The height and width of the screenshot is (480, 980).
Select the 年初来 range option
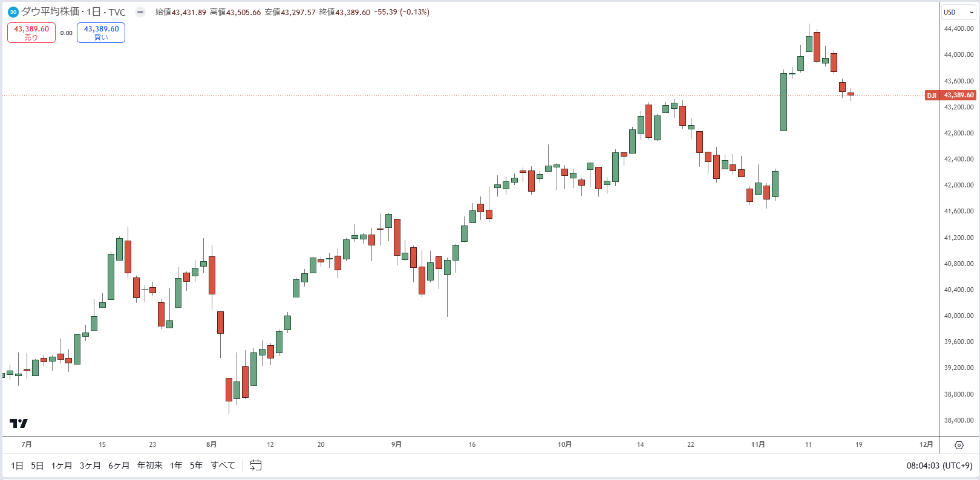point(150,465)
